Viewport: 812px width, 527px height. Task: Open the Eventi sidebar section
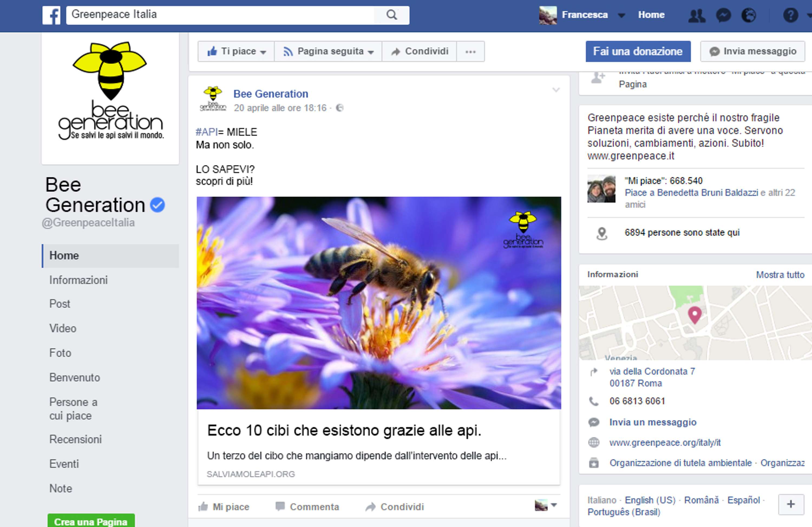click(64, 464)
